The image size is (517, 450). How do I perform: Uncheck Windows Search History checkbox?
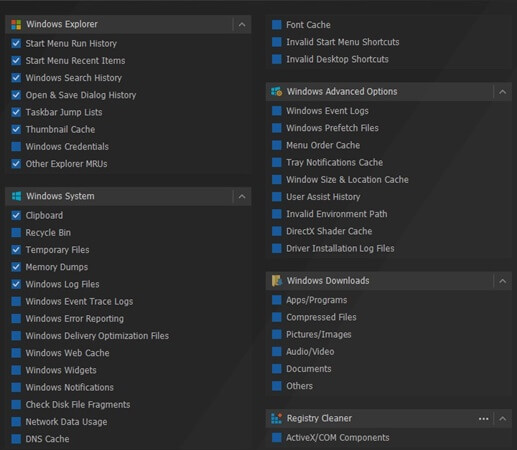coord(16,78)
